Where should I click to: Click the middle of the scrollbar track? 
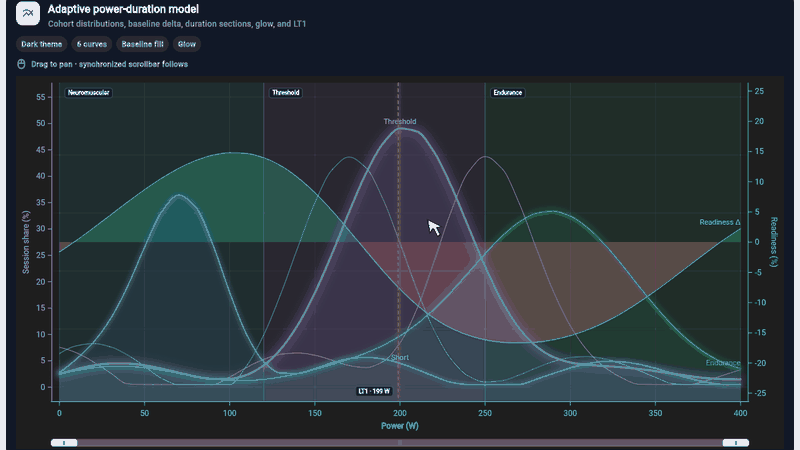tap(400, 443)
